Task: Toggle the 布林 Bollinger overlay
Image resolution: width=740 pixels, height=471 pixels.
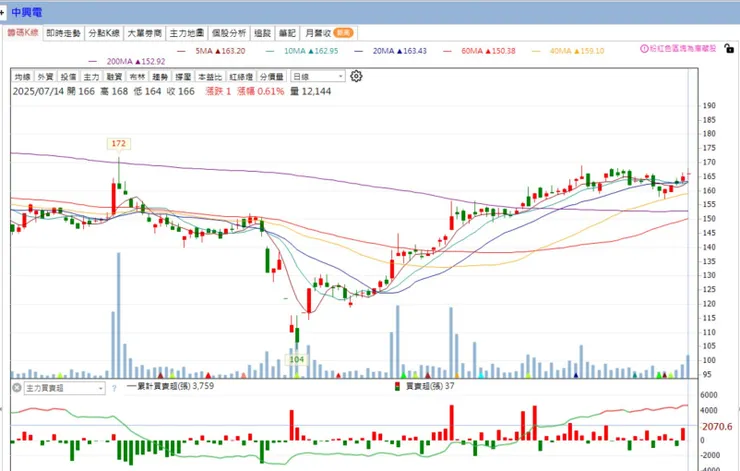Action: [x=137, y=76]
